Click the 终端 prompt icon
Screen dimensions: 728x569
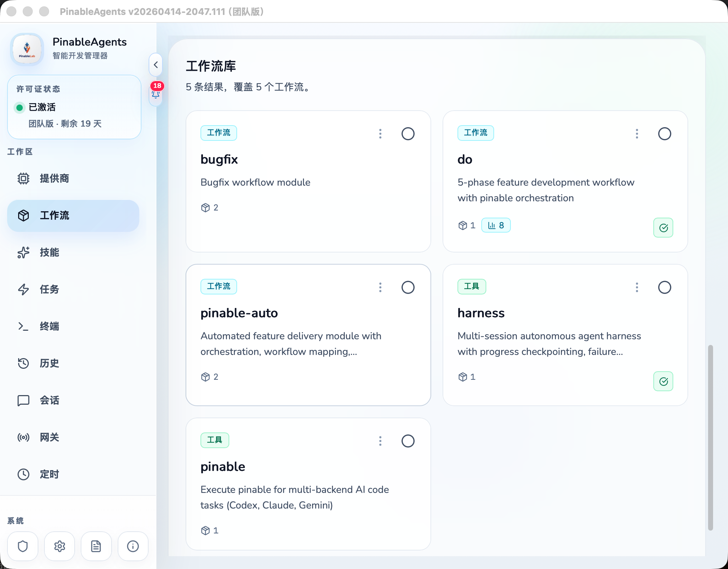coord(23,326)
